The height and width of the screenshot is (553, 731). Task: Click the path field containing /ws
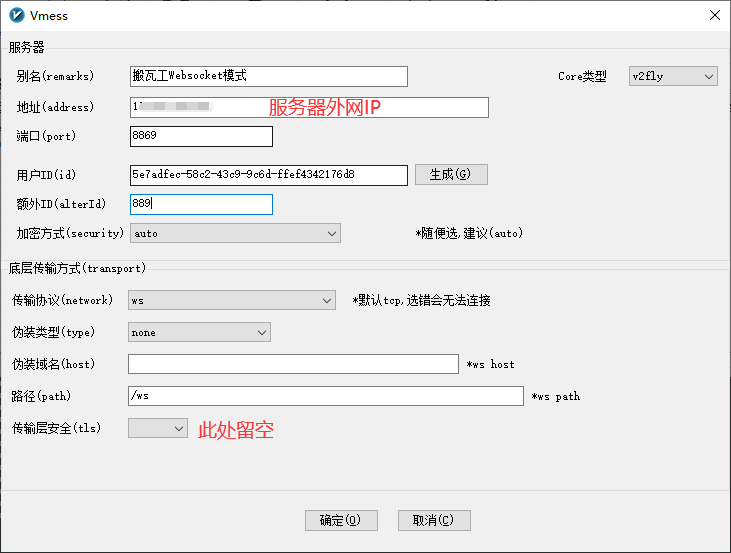pyautogui.click(x=326, y=395)
